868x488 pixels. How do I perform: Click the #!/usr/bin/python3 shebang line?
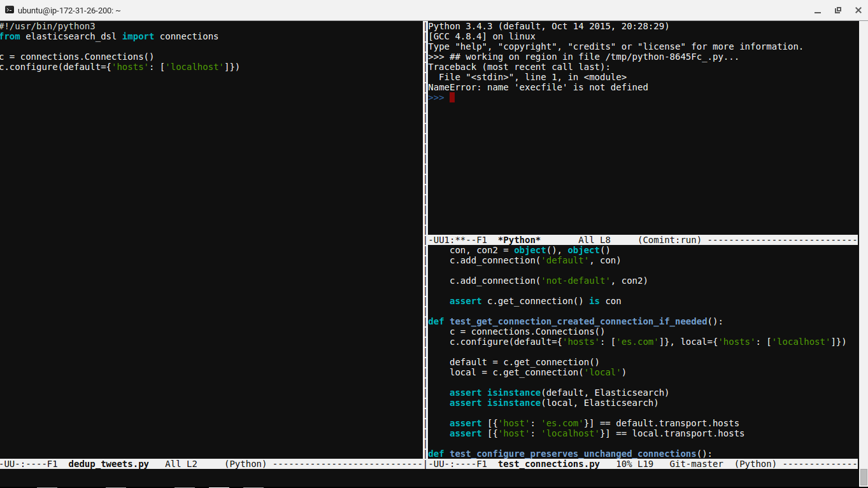[48, 26]
